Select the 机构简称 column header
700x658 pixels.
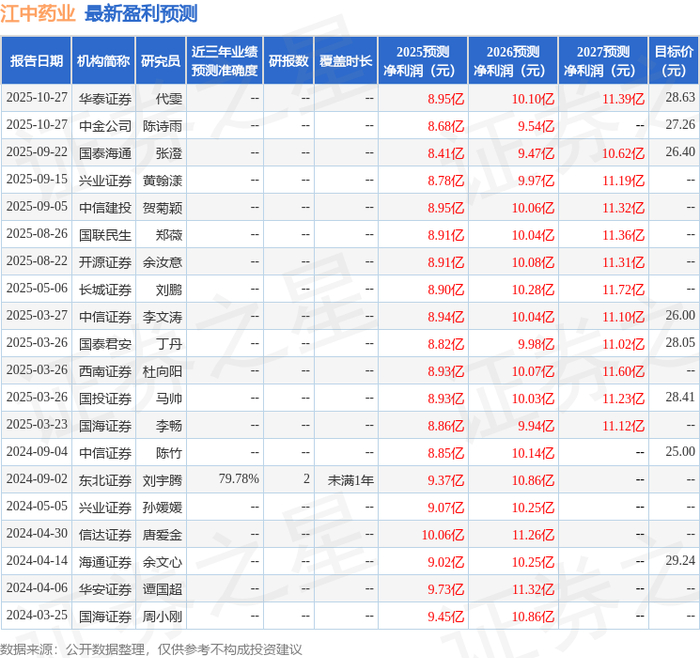click(x=103, y=61)
